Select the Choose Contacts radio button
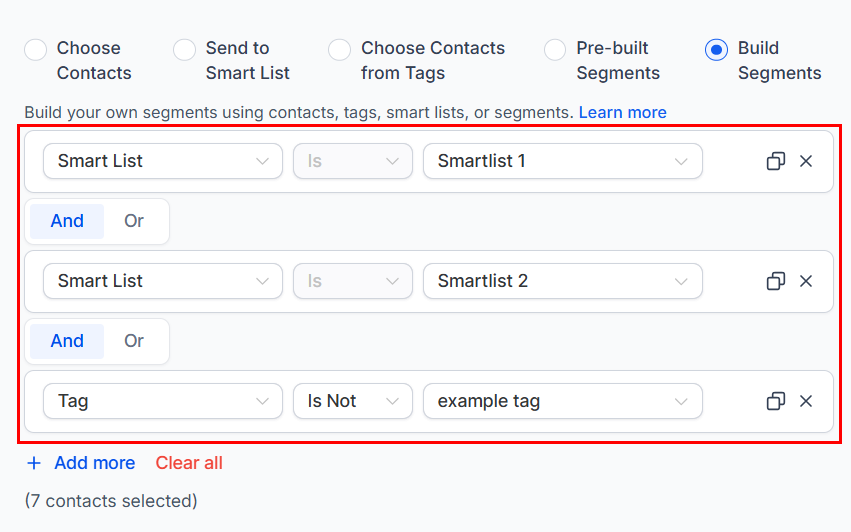851x532 pixels. tap(35, 50)
